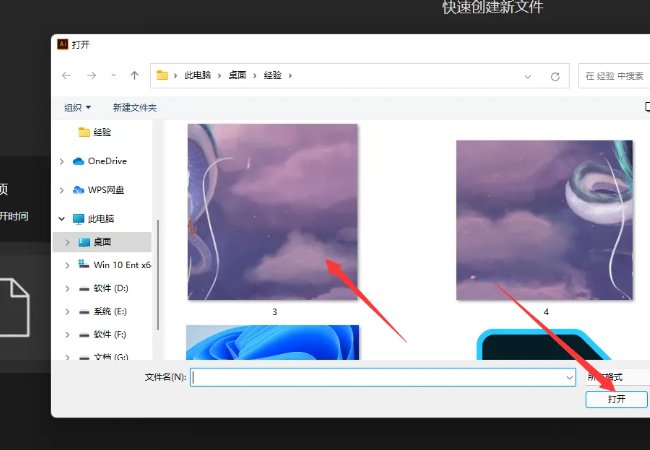Select 此电脑 in the address path

point(198,75)
